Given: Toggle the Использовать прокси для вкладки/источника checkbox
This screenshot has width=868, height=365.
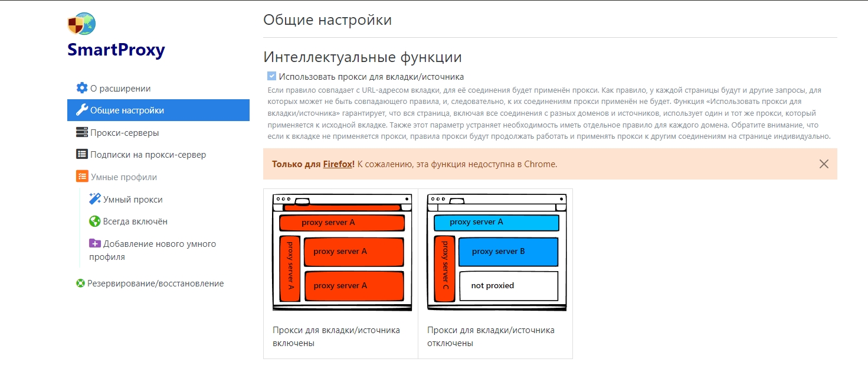Looking at the screenshot, I should [271, 76].
